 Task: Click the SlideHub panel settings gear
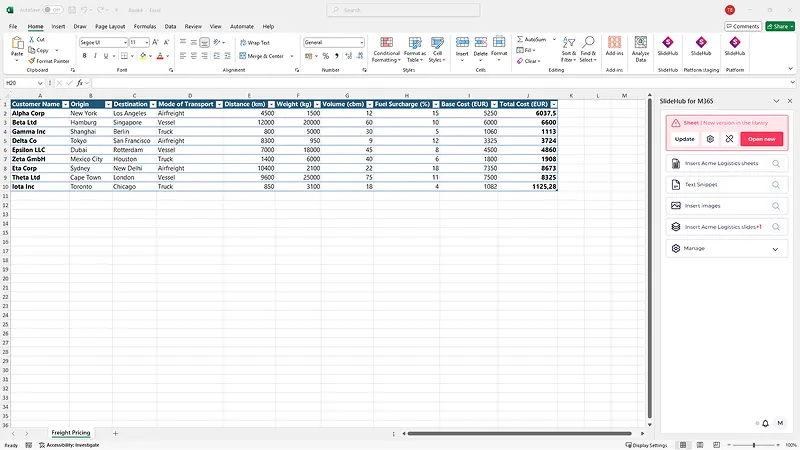coord(710,139)
